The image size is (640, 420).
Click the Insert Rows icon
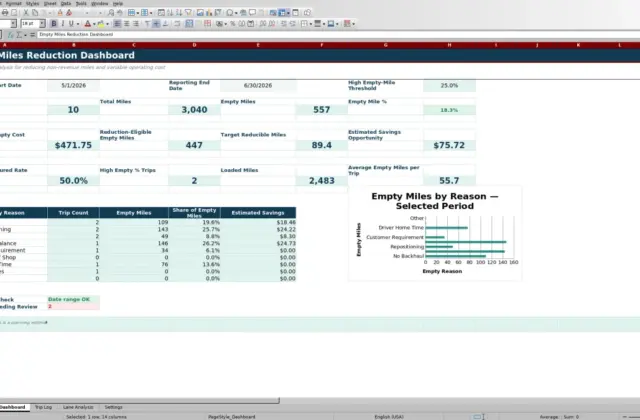[131, 13]
